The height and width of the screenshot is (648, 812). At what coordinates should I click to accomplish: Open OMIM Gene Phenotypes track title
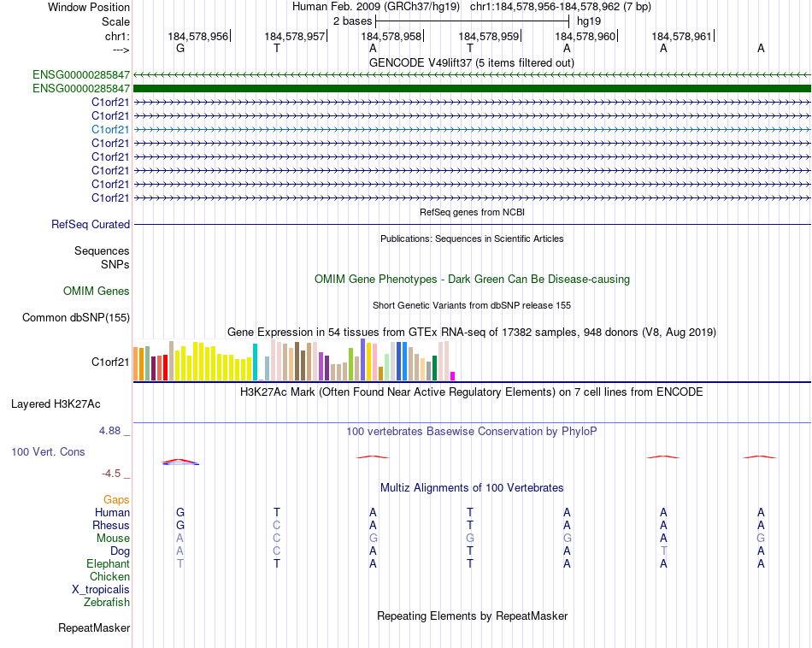pos(472,280)
